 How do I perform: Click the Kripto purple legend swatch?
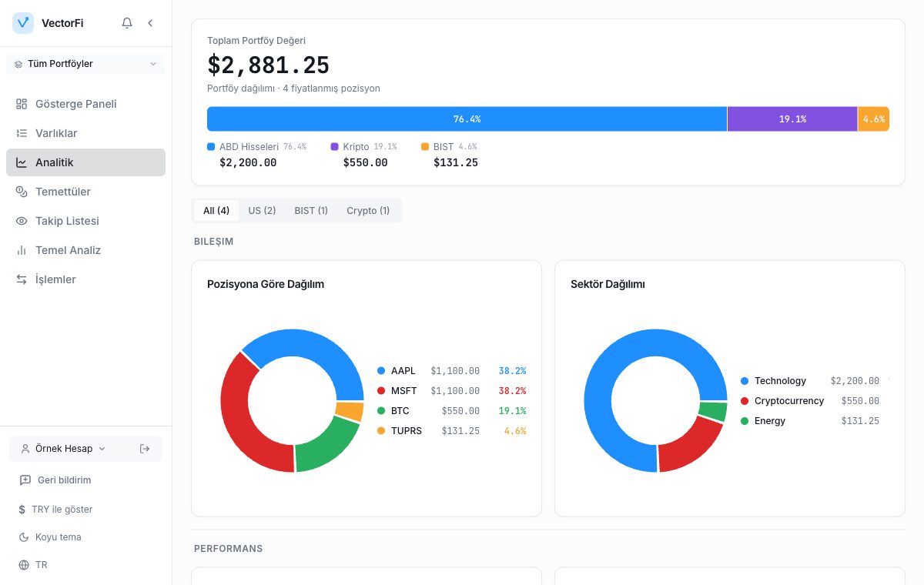[x=335, y=146]
